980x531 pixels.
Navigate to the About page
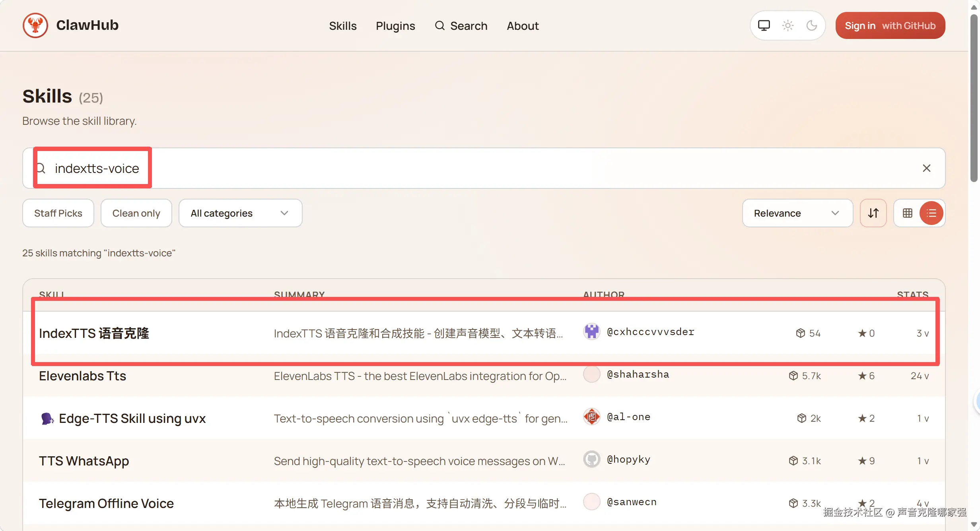(x=522, y=25)
